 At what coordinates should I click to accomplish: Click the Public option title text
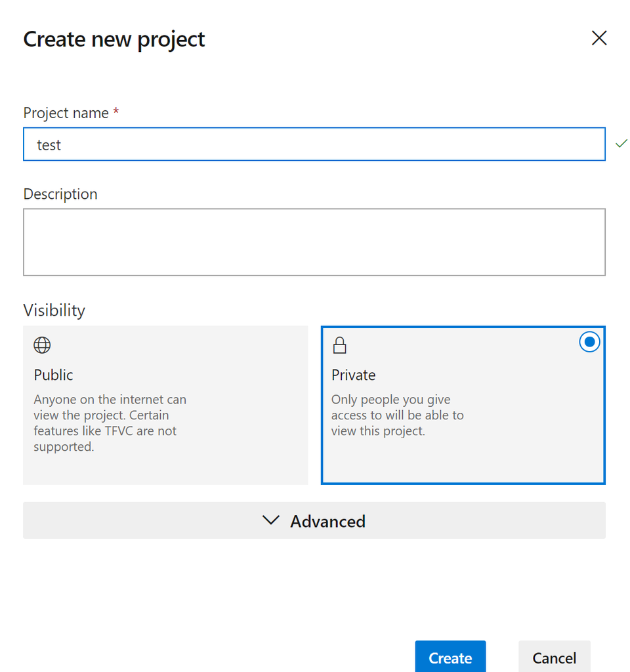(x=53, y=375)
